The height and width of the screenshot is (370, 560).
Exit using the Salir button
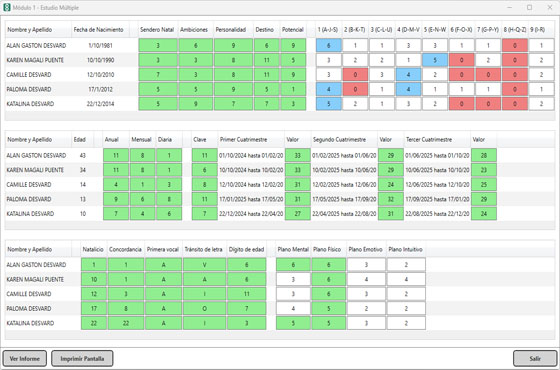pos(535,358)
